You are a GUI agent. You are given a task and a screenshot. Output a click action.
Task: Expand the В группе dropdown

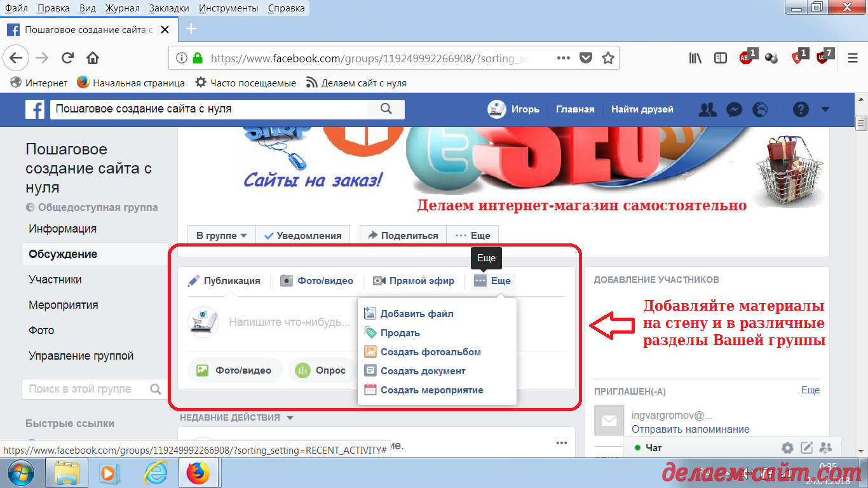pos(221,235)
